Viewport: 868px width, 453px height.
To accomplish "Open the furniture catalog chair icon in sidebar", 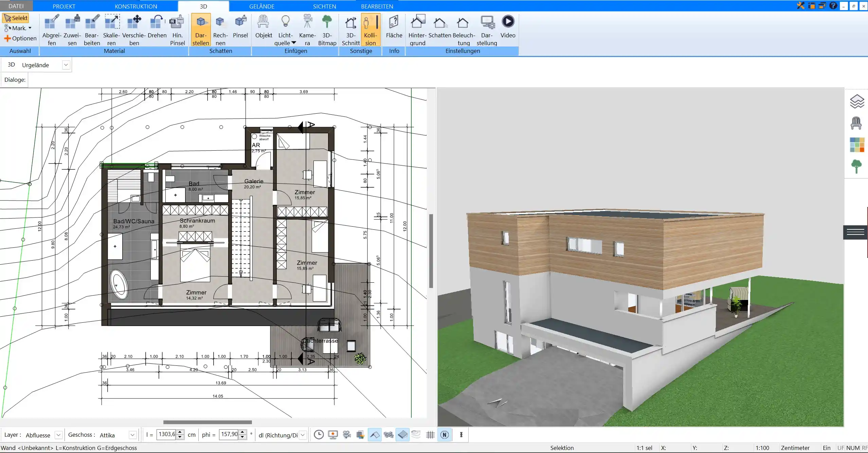I will pos(856,123).
